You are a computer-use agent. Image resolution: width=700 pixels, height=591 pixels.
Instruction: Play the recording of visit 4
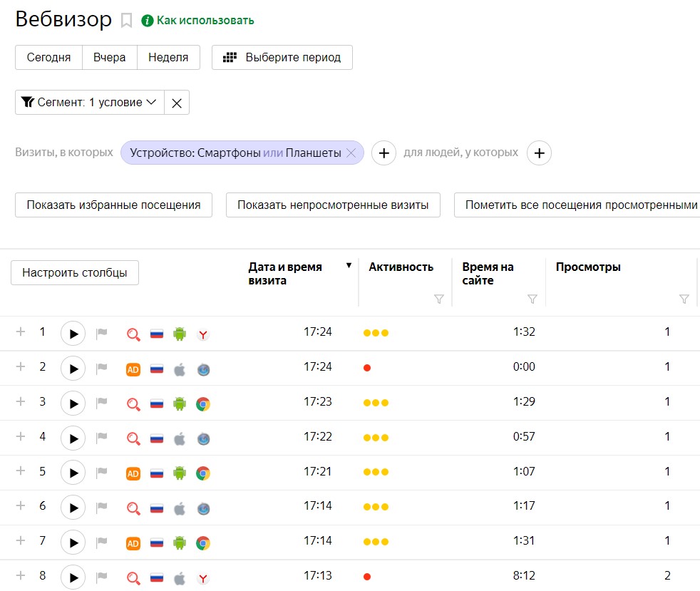pyautogui.click(x=73, y=438)
